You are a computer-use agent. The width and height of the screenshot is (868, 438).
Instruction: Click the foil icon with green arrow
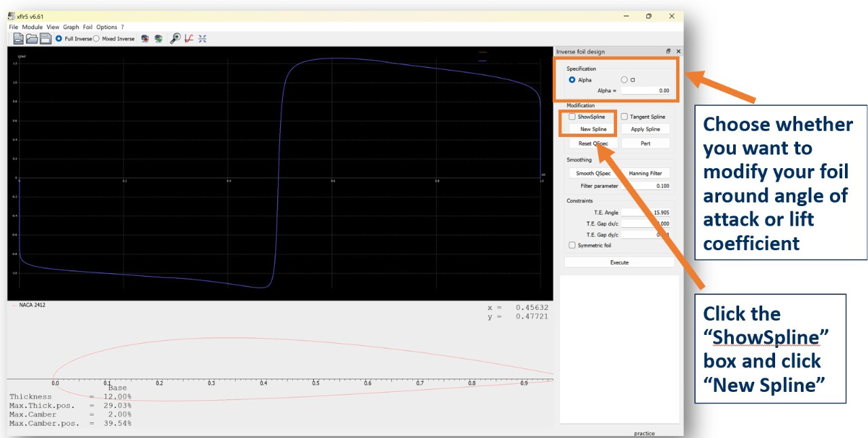pos(158,39)
